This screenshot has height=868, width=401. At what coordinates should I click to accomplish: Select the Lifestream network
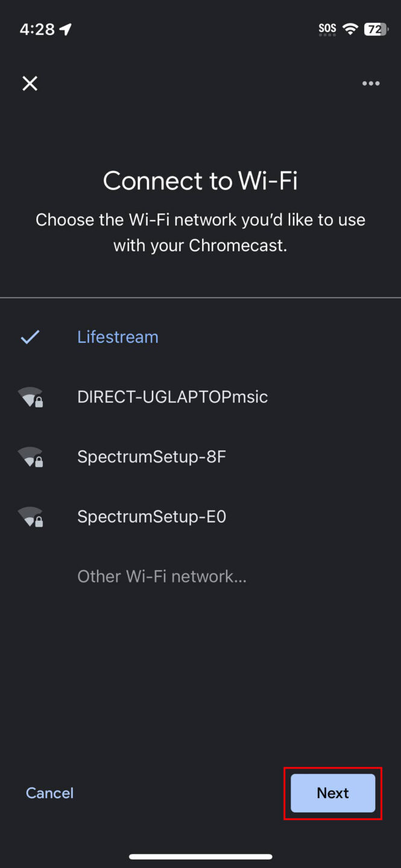pos(118,337)
